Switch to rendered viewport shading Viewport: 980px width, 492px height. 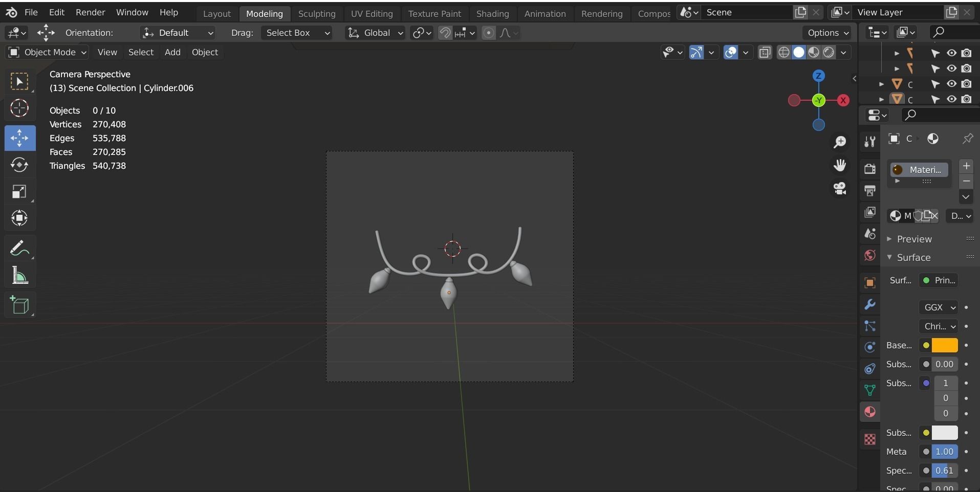click(829, 52)
